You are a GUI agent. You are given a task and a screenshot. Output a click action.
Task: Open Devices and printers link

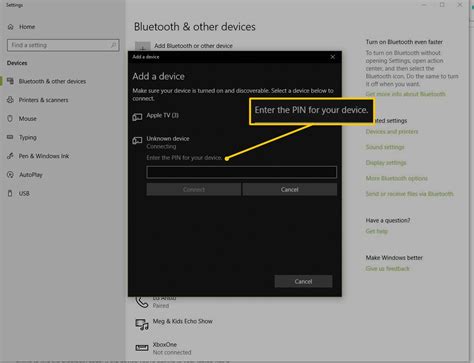[392, 132]
